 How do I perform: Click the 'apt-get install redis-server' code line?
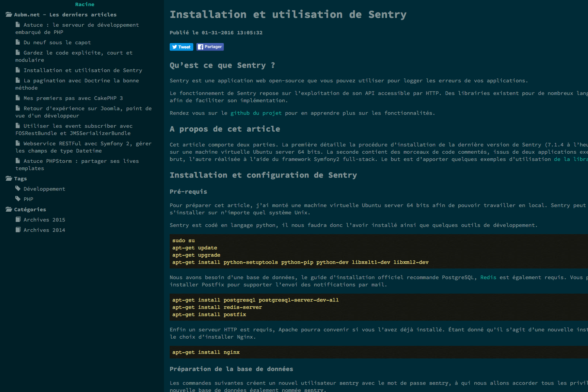coord(217,307)
